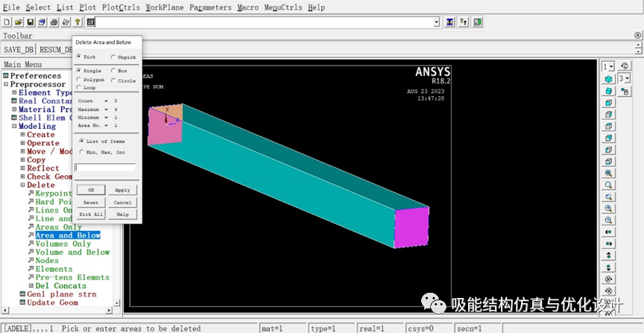Image resolution: width=644 pixels, height=333 pixels.
Task: Click the Zoom Back icon
Action: pos(609,197)
